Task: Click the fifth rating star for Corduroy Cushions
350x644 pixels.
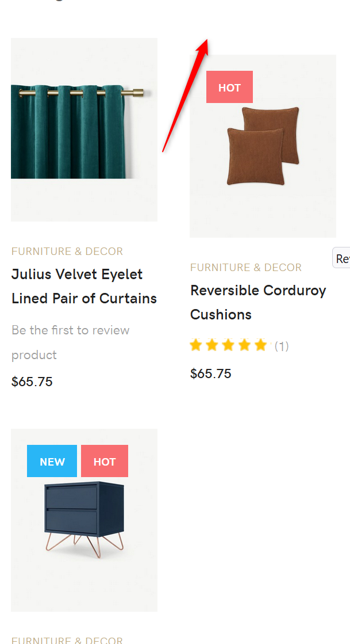Action: click(x=260, y=345)
